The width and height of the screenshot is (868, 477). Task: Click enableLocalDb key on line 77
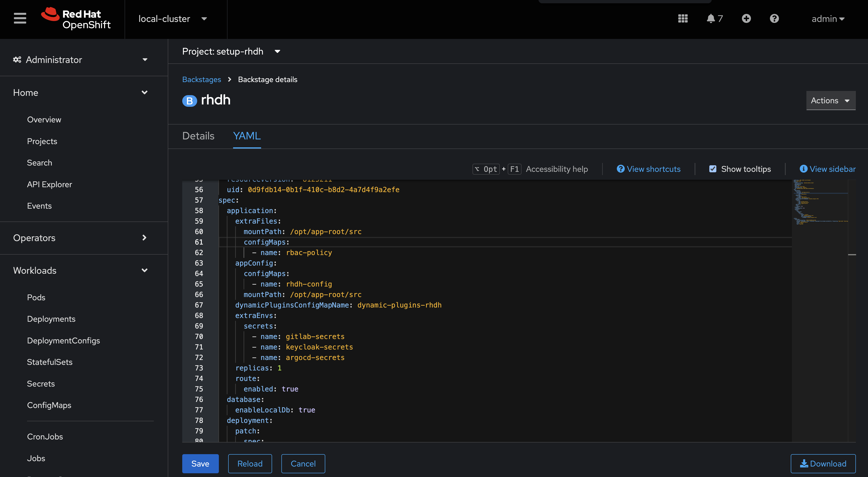[262, 410]
